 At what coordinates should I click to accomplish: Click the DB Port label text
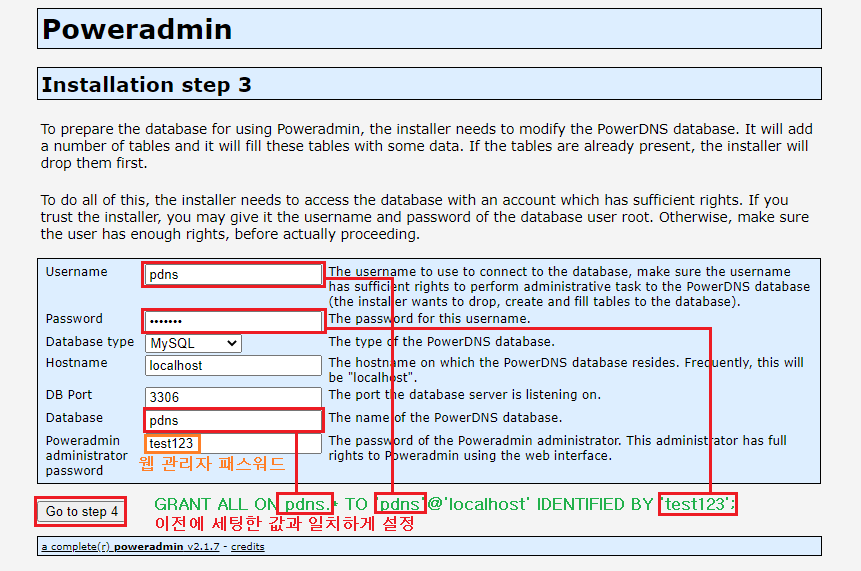(x=69, y=395)
